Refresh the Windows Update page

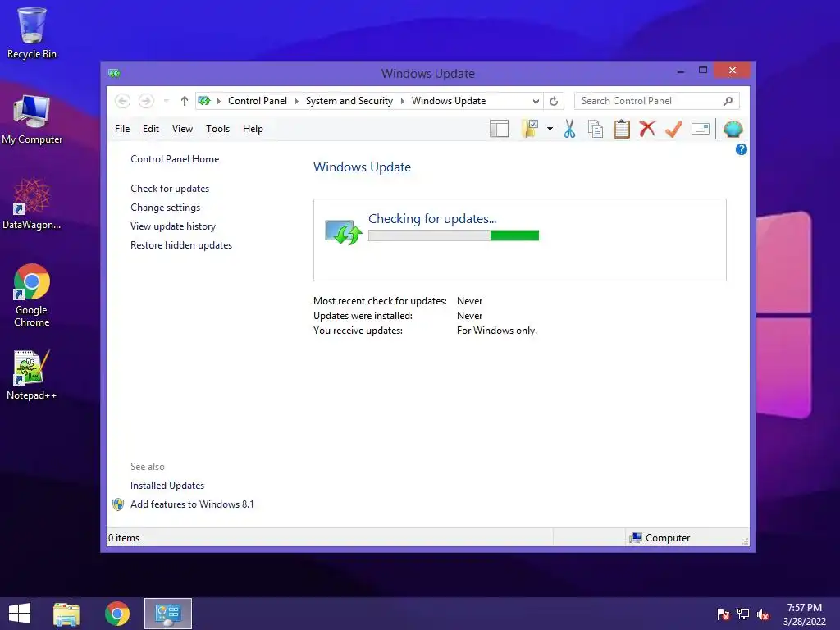554,101
